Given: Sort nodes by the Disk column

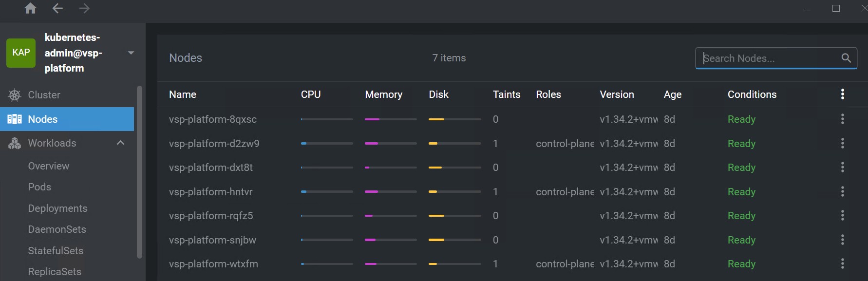Looking at the screenshot, I should [x=438, y=94].
